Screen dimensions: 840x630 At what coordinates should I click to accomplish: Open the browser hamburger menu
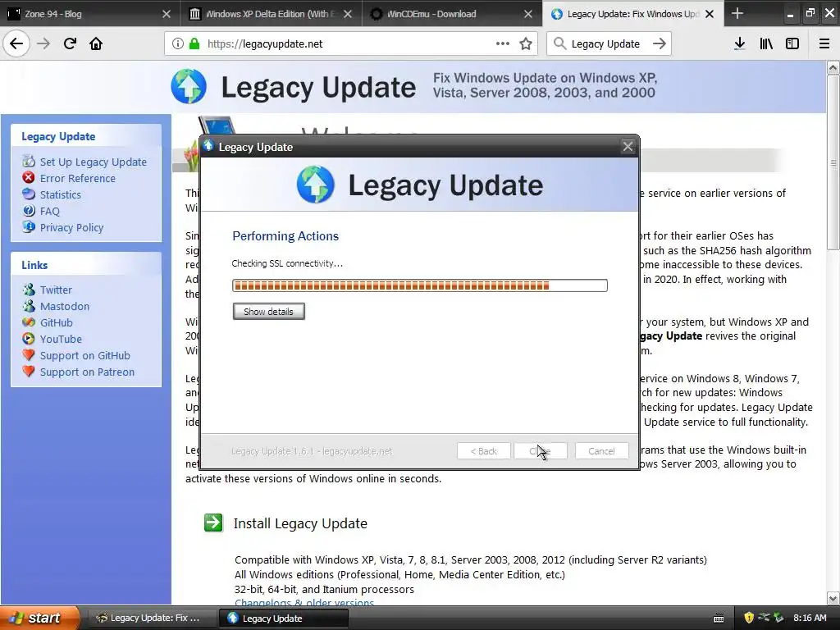824,43
